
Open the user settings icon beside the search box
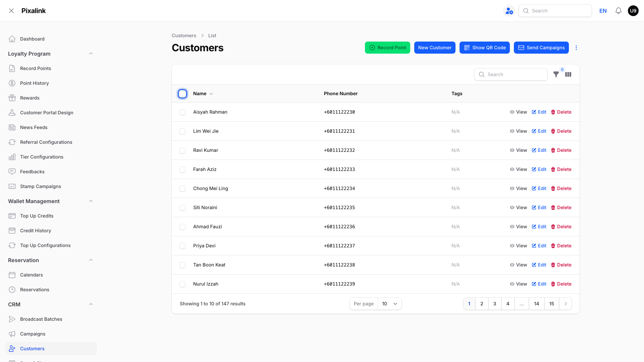point(509,11)
